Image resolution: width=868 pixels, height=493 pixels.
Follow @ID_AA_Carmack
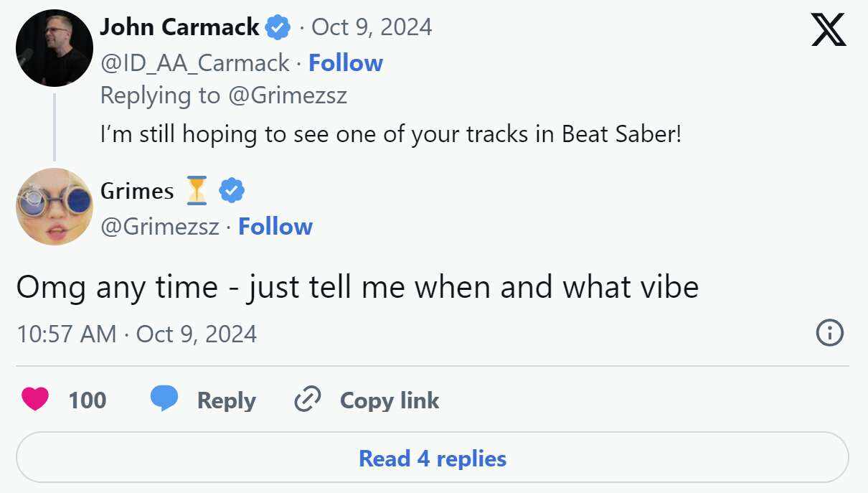[346, 63]
